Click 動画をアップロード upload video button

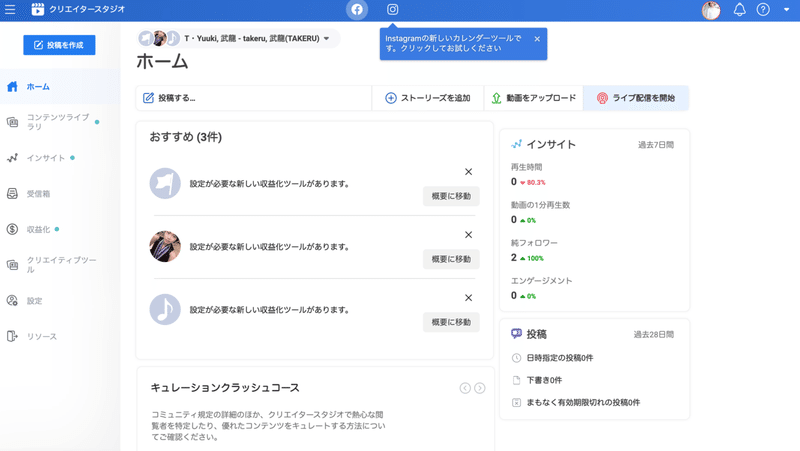(x=533, y=98)
